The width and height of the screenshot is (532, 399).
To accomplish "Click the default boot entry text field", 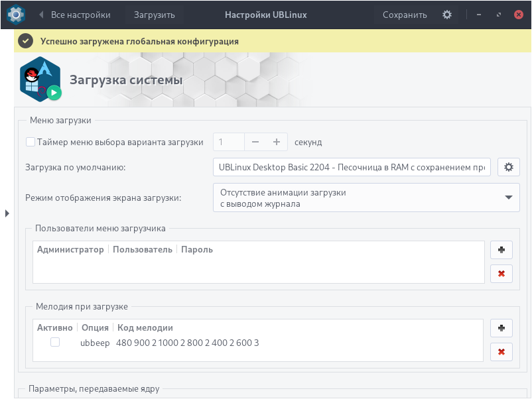I will click(352, 167).
